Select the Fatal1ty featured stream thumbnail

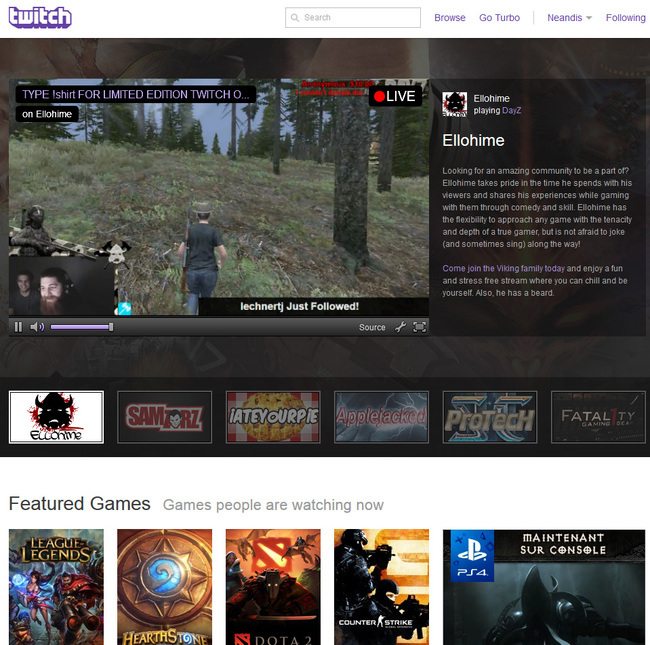click(598, 417)
